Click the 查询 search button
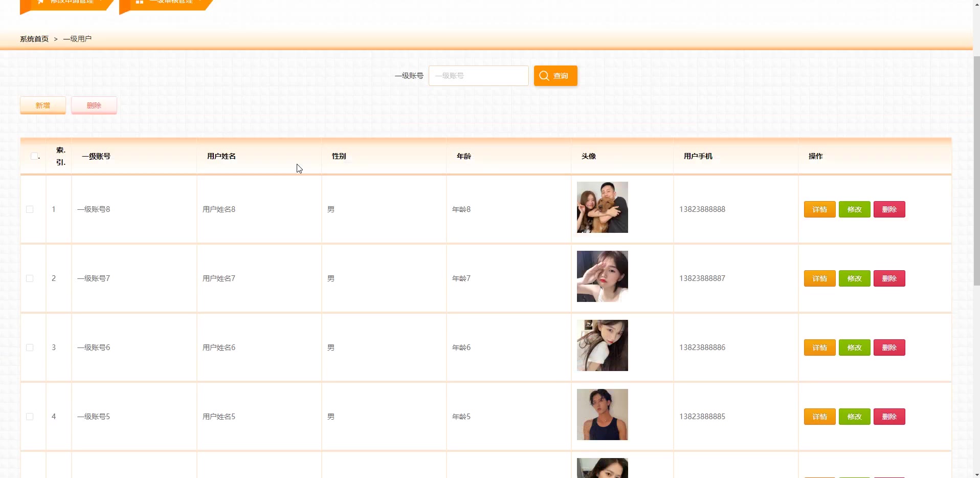This screenshot has height=478, width=980. click(555, 76)
